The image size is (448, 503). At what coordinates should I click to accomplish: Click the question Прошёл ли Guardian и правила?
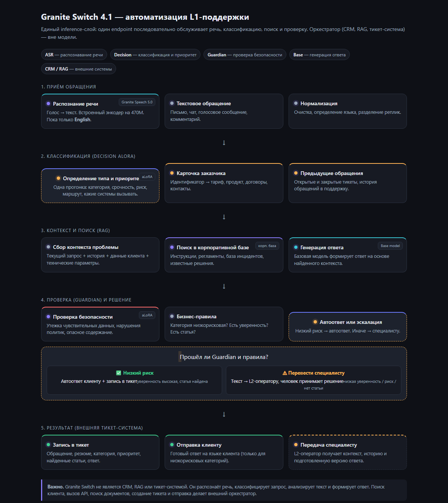click(x=224, y=357)
